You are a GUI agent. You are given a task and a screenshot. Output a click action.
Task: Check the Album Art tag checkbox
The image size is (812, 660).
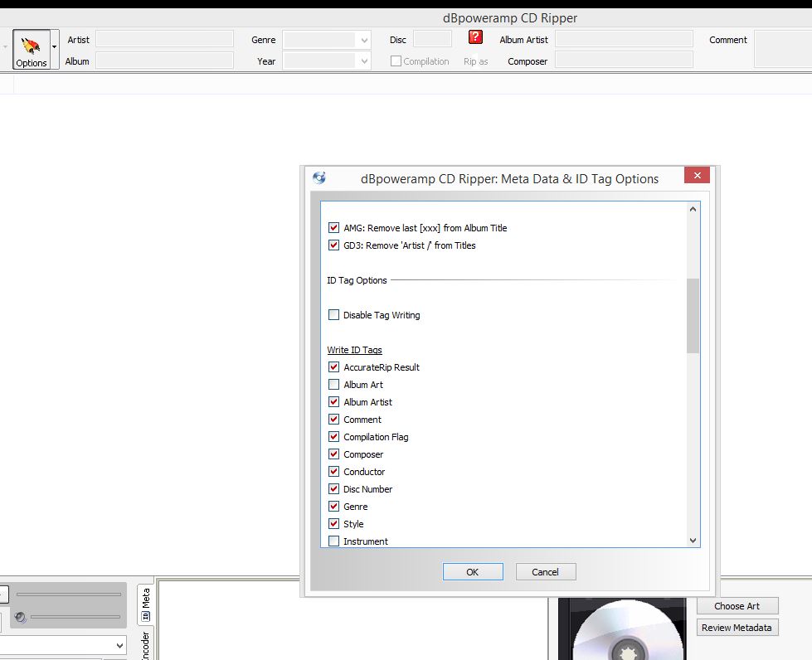(334, 385)
